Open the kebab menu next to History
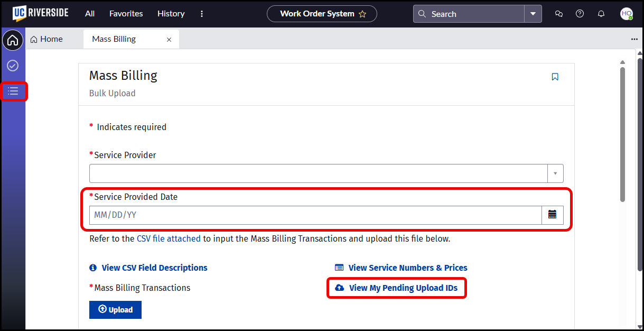 pos(202,14)
